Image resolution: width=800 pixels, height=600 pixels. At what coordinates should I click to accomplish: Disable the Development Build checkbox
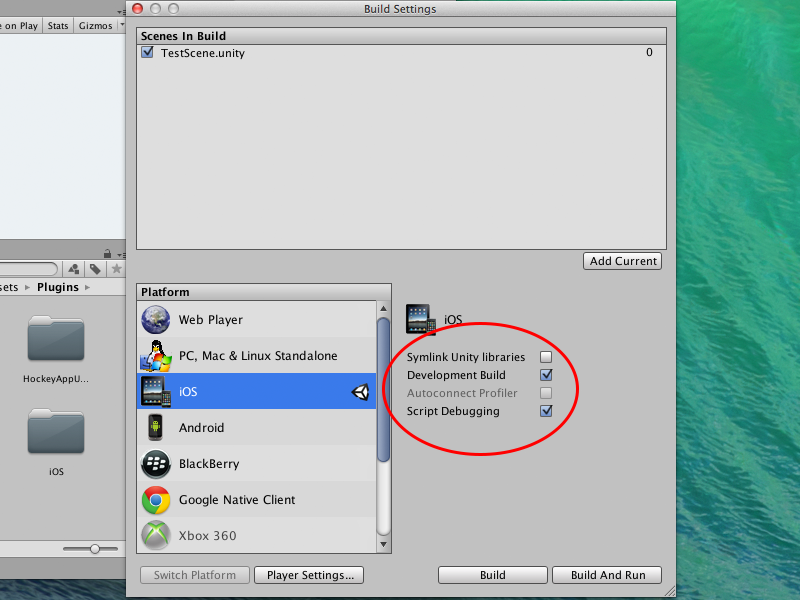tap(546, 374)
